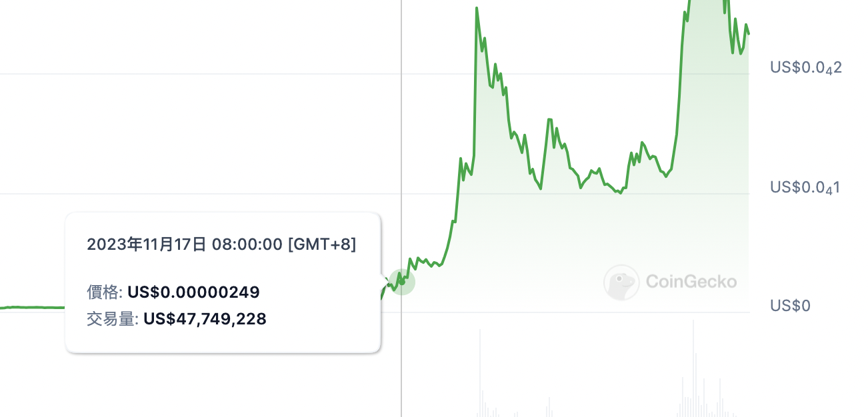This screenshot has height=417, width=868.
Task: Click the right end of the price line
Action: click(x=749, y=33)
